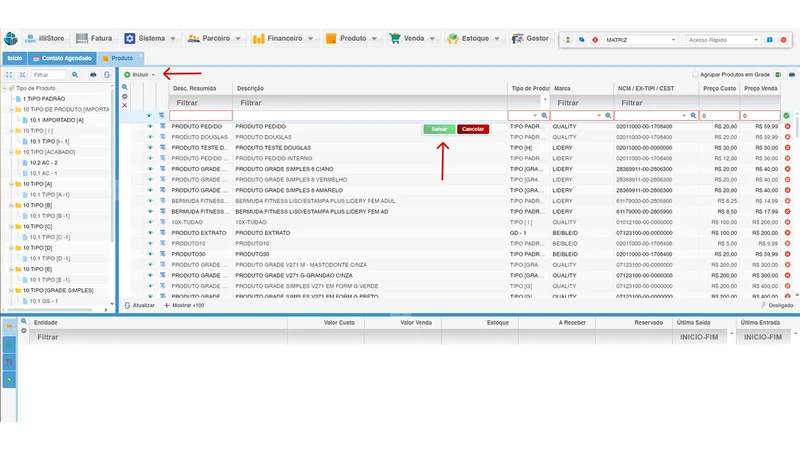Print the product type tree
Image resolution: width=800 pixels, height=450 pixels.
click(x=93, y=75)
